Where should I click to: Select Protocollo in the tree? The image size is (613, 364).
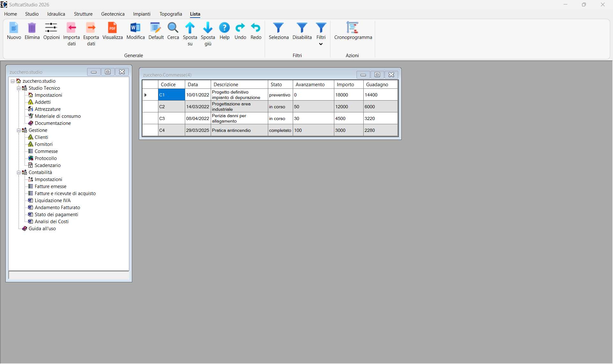(46, 158)
